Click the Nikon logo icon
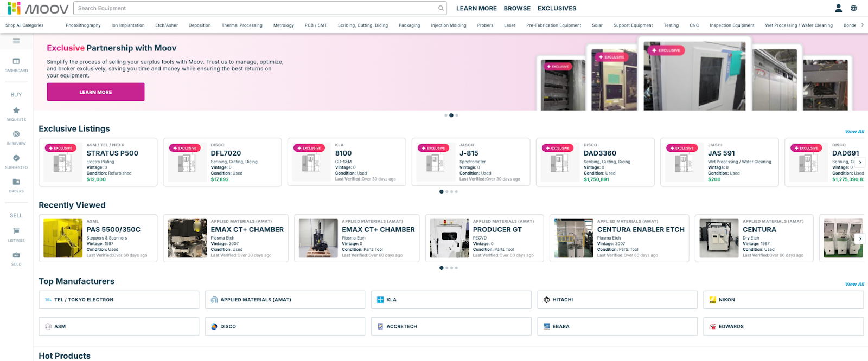Viewport: 868px width, 361px height. coord(713,300)
